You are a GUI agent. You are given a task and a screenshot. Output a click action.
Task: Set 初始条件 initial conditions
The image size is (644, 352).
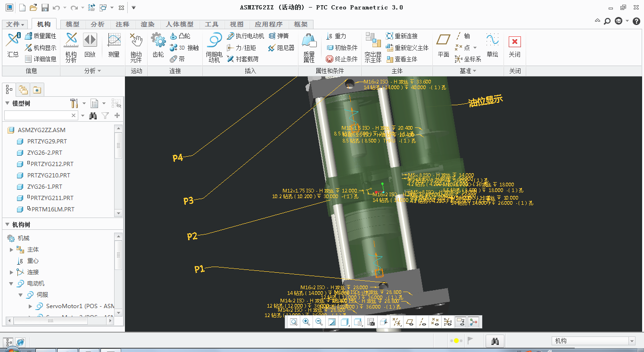coord(342,48)
